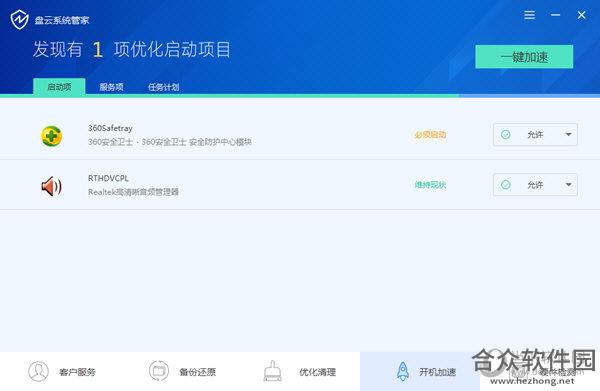The image size is (600, 391).
Task: Open 备份还原 in the bottom bar
Action: (x=180, y=371)
